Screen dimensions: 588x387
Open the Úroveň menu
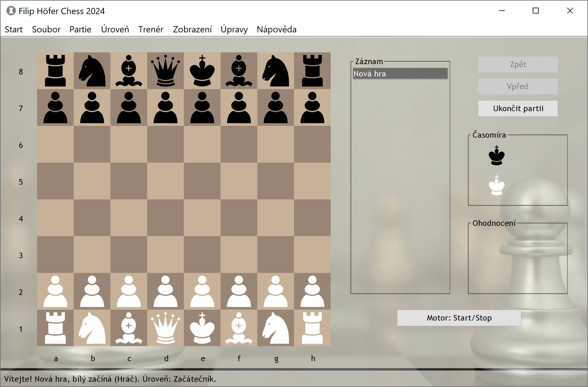(x=115, y=29)
